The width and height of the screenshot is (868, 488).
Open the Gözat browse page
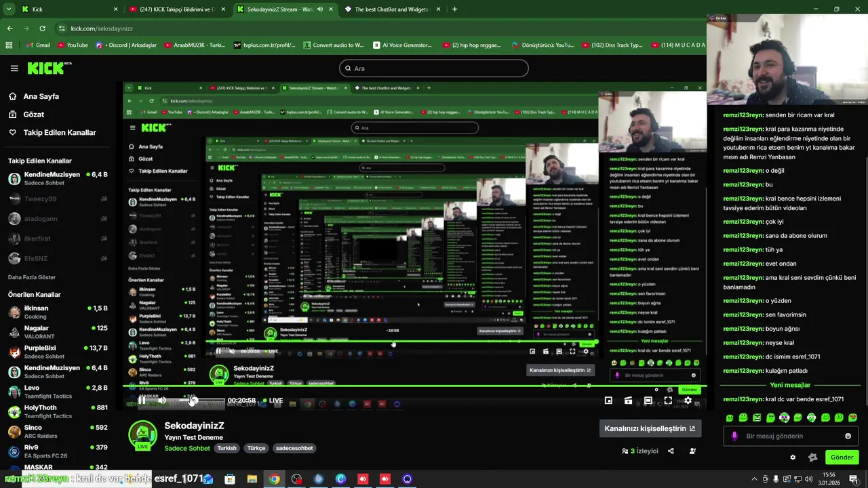(x=33, y=115)
